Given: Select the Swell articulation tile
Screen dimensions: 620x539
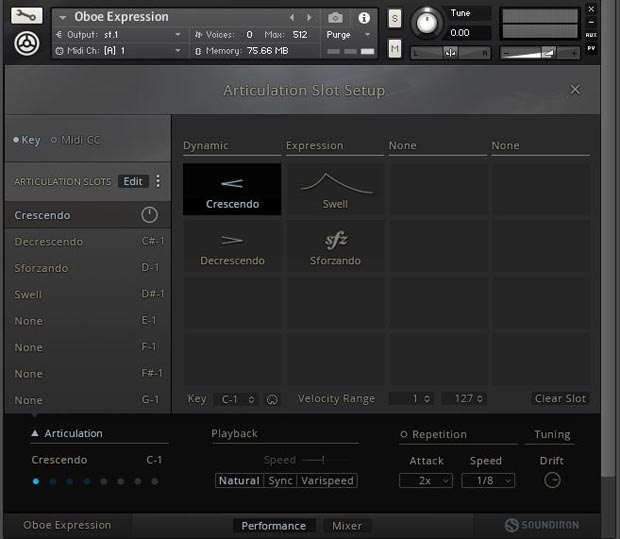Looking at the screenshot, I should click(335, 190).
